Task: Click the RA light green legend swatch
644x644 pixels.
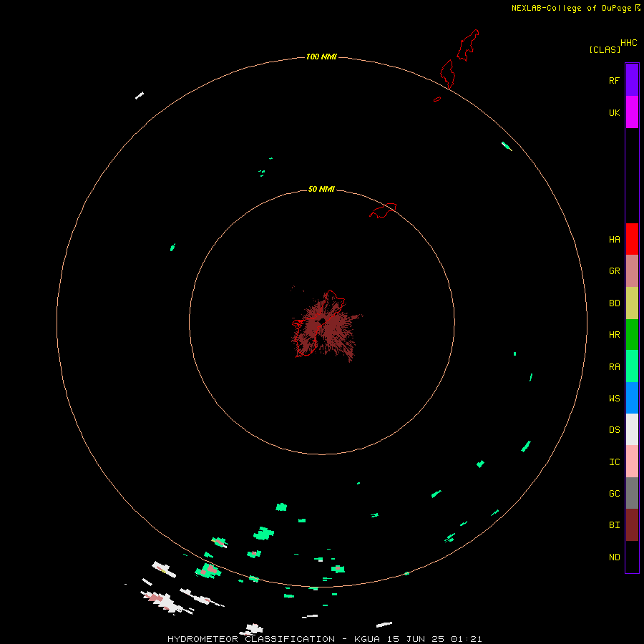Action: coord(632,366)
